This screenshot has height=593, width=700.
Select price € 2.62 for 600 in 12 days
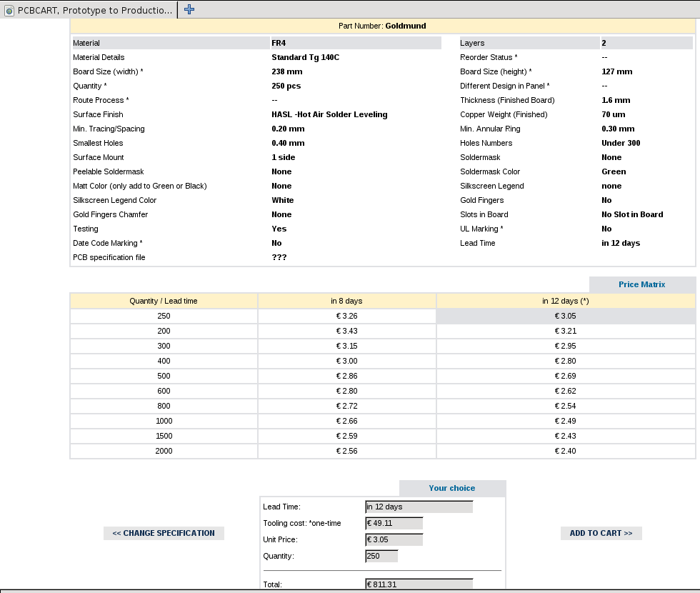pos(566,391)
